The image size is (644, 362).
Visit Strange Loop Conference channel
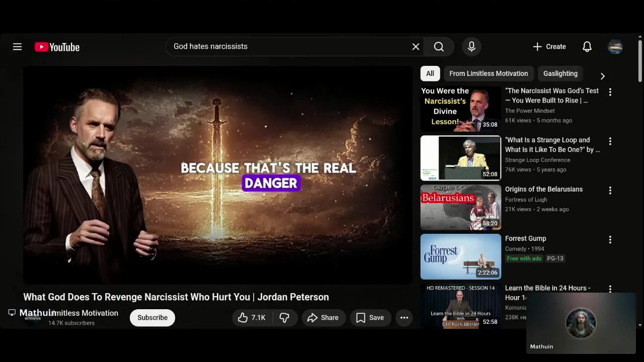pyautogui.click(x=537, y=160)
